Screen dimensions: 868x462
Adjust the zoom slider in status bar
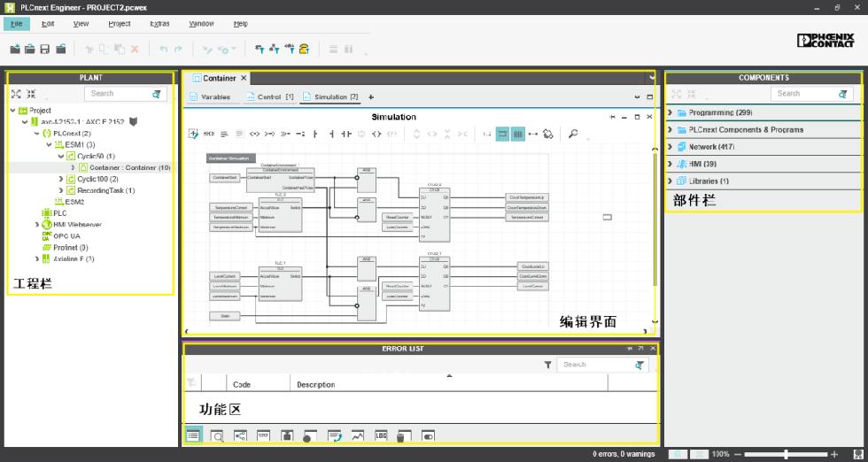pyautogui.click(x=786, y=454)
